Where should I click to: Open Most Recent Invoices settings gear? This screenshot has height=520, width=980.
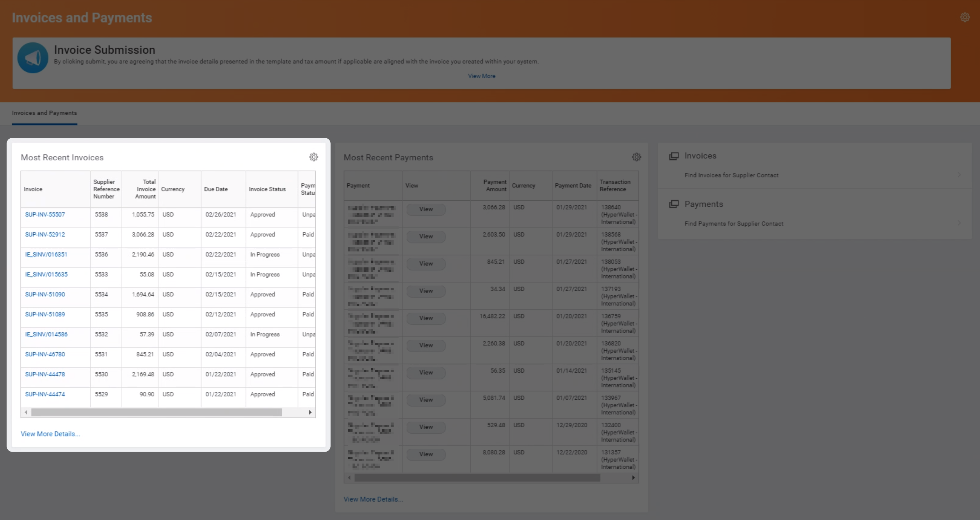pyautogui.click(x=313, y=157)
